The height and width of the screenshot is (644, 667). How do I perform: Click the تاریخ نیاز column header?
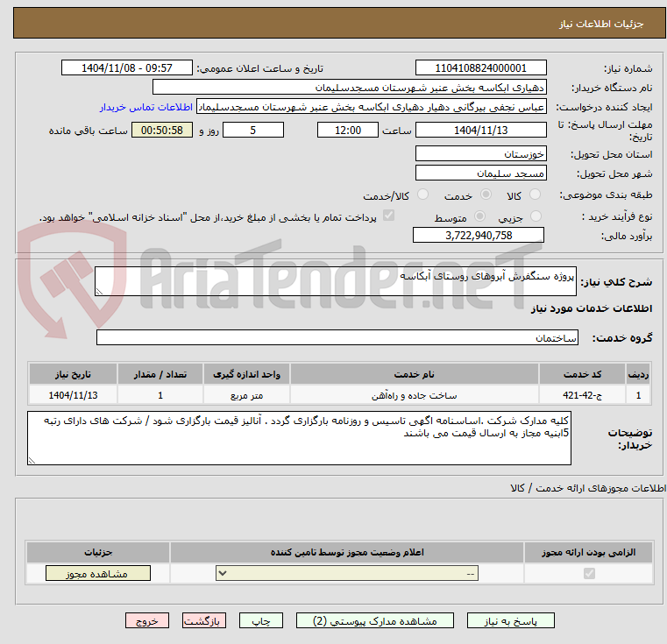[73, 374]
